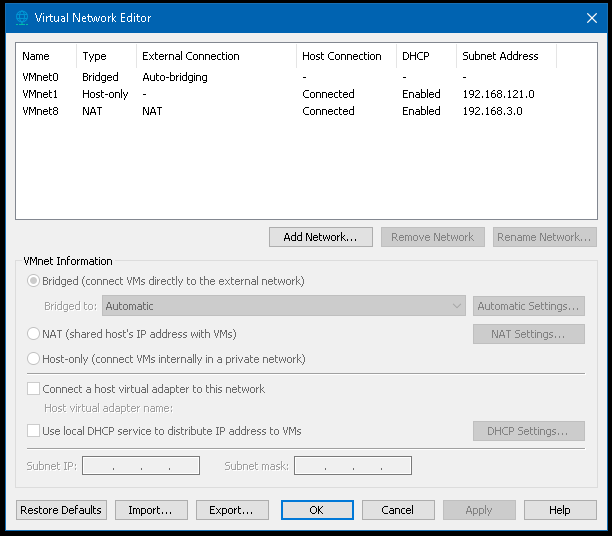Sort list by Name column header
Viewport: 612px width, 536px height.
(x=36, y=56)
